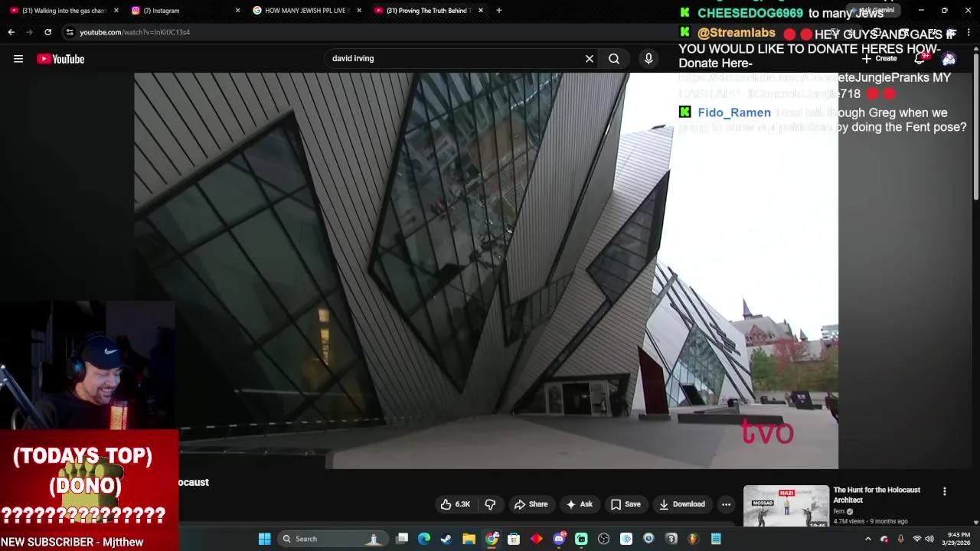
Task: Open OBS Studio from the taskbar
Action: [x=603, y=539]
